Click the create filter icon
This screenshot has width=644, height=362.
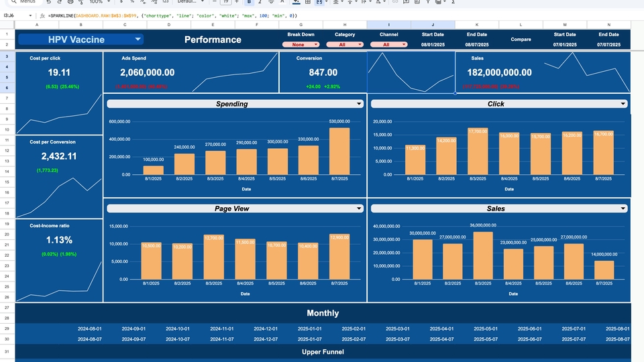point(428,2)
